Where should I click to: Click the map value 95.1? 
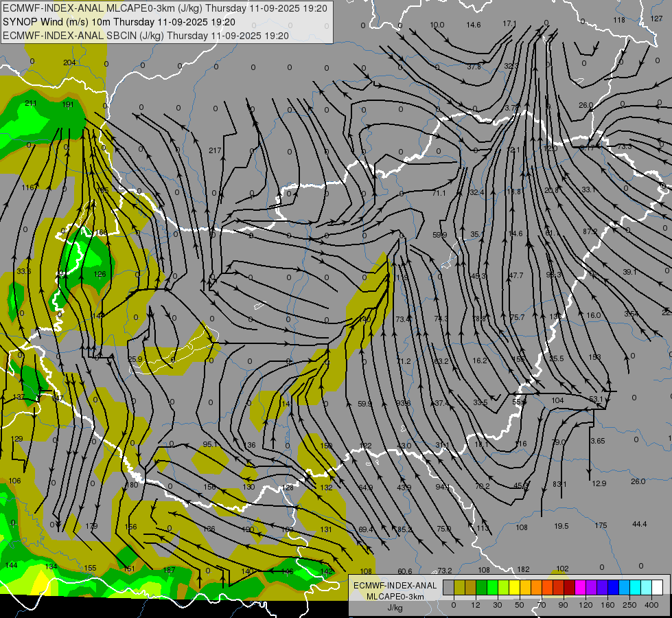point(210,444)
